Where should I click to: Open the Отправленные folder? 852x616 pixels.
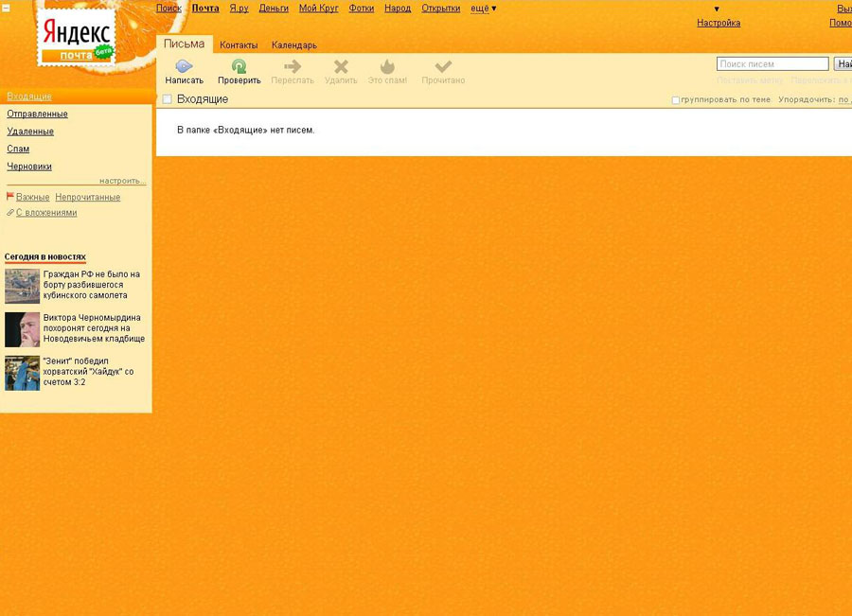pos(38,114)
